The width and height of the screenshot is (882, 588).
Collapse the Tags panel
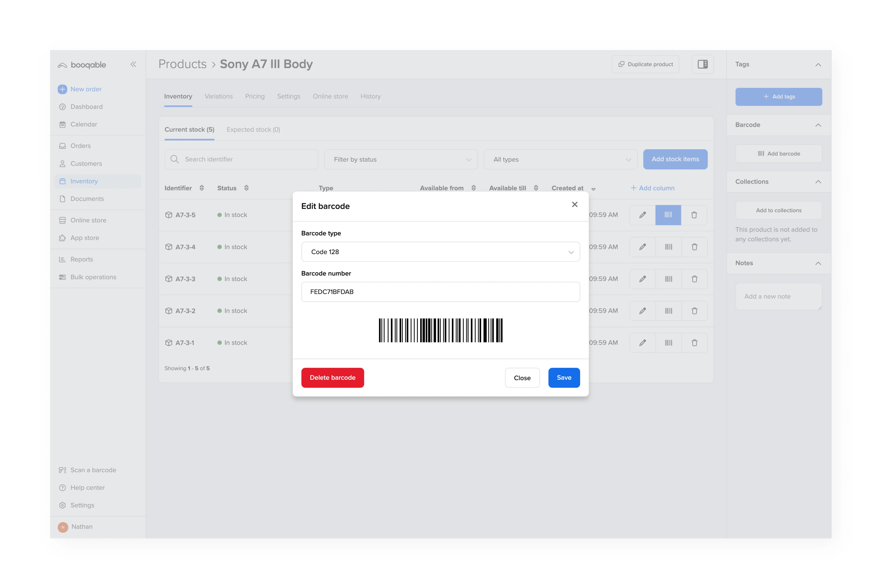(818, 65)
